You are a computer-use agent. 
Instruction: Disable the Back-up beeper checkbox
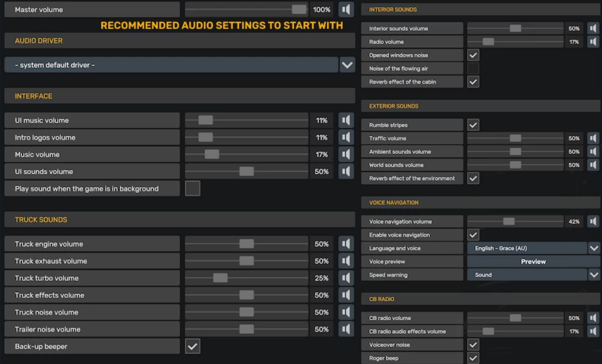192,346
